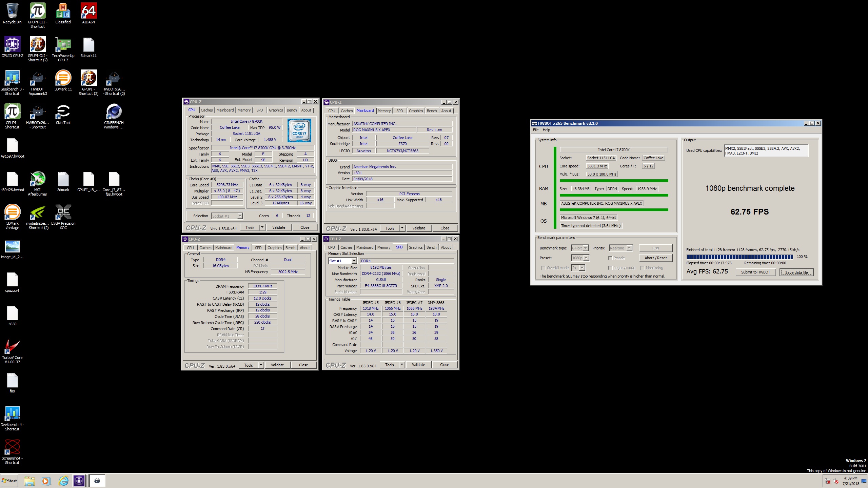Expand Tools arrow in CPU tab window

262,227
